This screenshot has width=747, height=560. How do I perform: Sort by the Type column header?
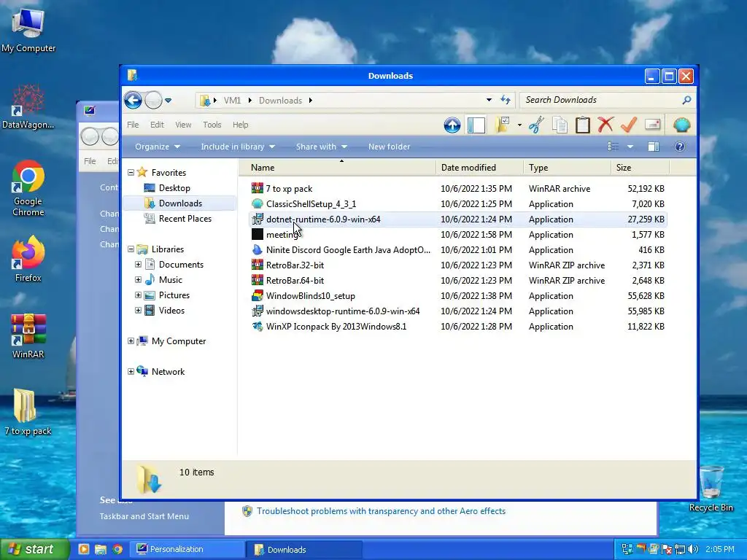pos(567,168)
